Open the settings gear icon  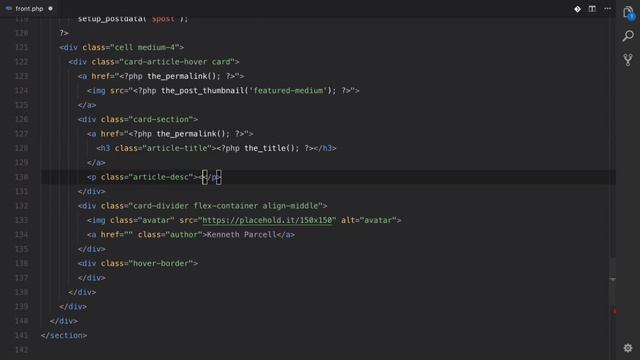coord(628,348)
